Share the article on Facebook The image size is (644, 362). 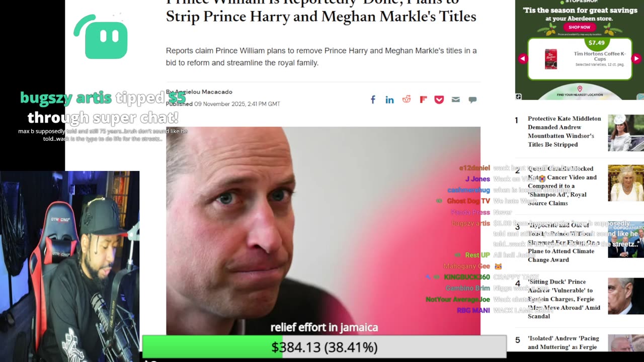(373, 100)
